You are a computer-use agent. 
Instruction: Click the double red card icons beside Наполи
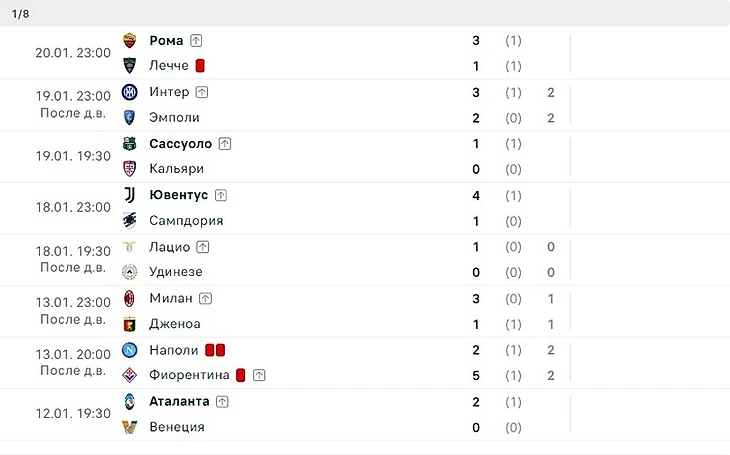click(215, 350)
